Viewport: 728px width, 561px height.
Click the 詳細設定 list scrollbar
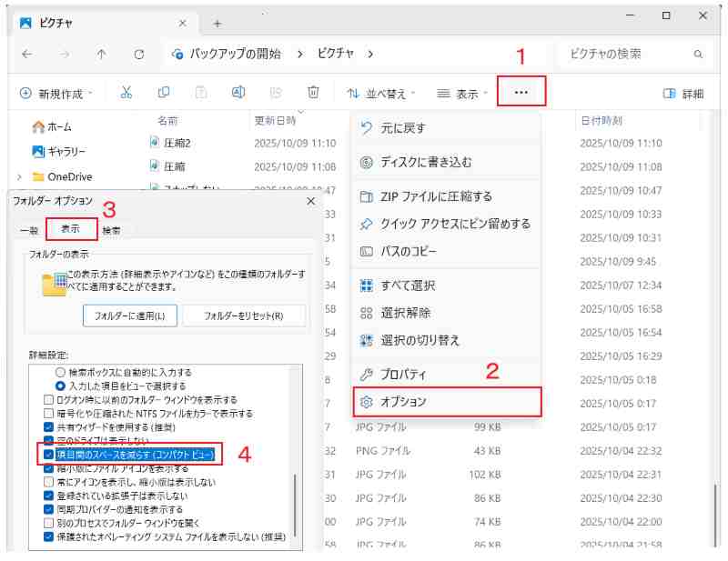(x=295, y=506)
